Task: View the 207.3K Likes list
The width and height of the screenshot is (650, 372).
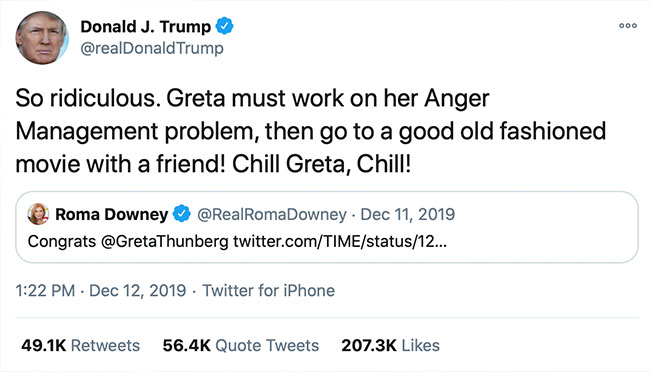Action: [x=390, y=345]
